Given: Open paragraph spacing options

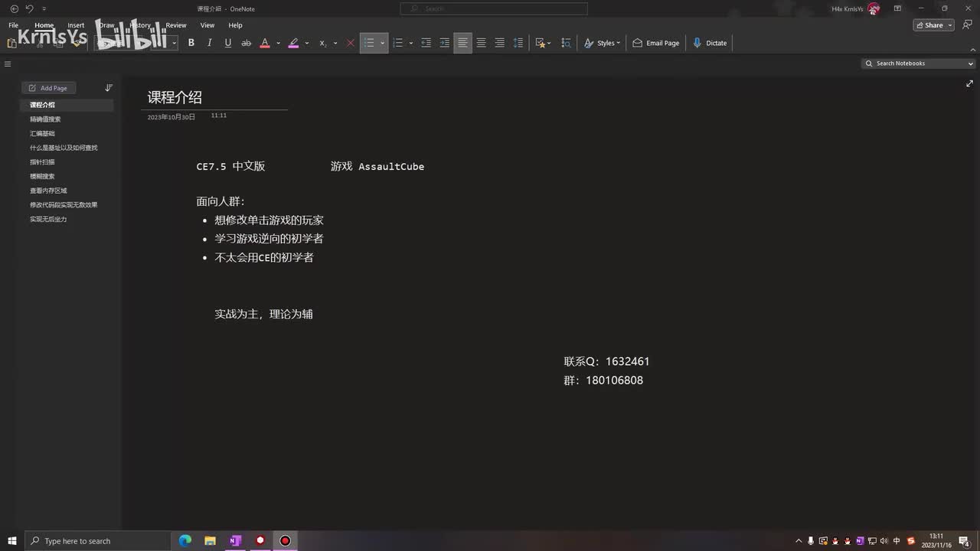Looking at the screenshot, I should pyautogui.click(x=518, y=43).
